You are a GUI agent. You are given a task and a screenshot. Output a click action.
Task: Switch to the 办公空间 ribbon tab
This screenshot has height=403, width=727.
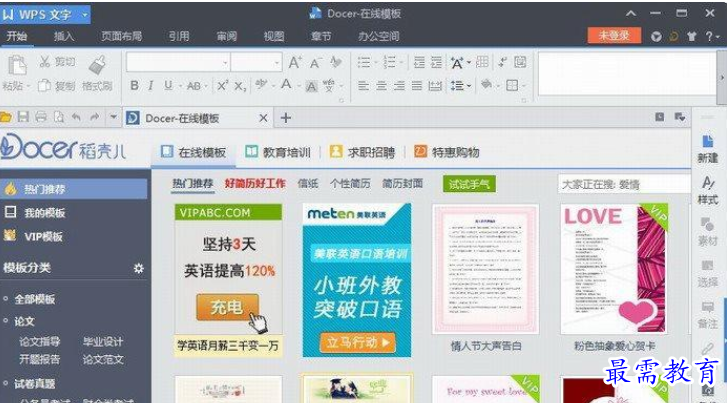coord(378,36)
